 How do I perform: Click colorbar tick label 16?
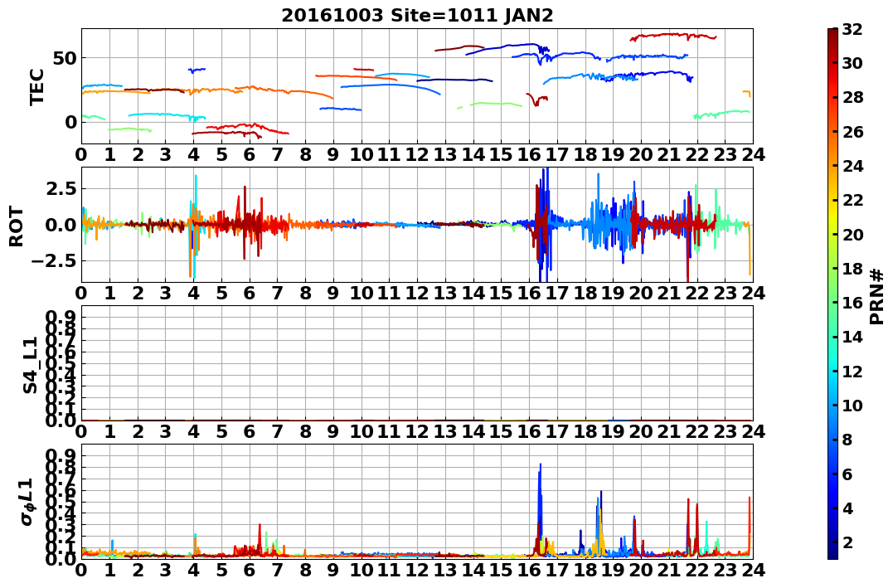click(852, 303)
